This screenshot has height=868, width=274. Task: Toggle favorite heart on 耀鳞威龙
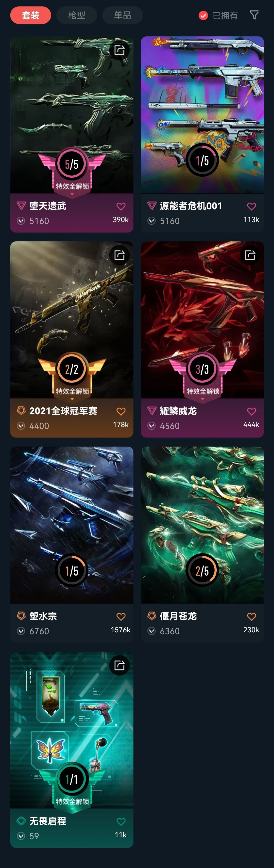(251, 411)
